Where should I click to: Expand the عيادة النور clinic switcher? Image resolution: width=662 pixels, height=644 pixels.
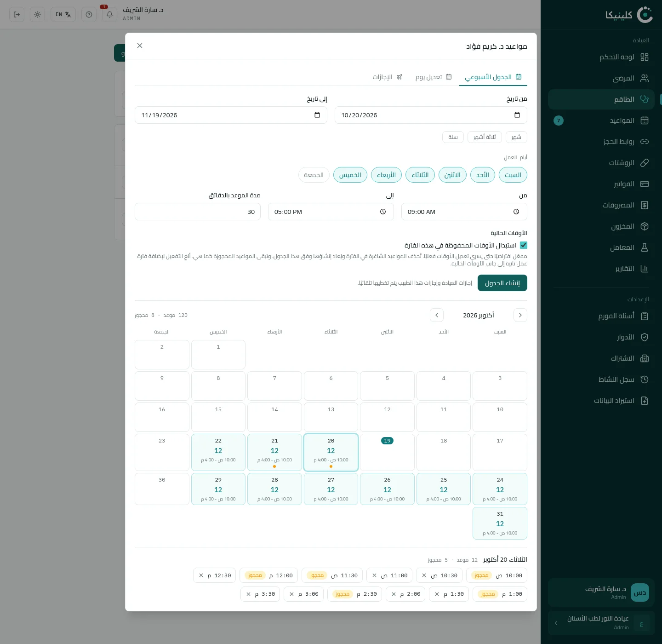point(601,623)
